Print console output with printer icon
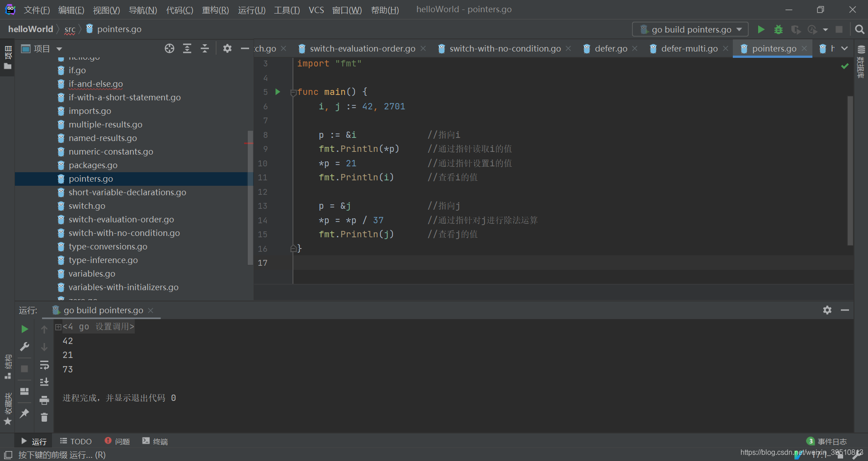The image size is (868, 461). (44, 400)
